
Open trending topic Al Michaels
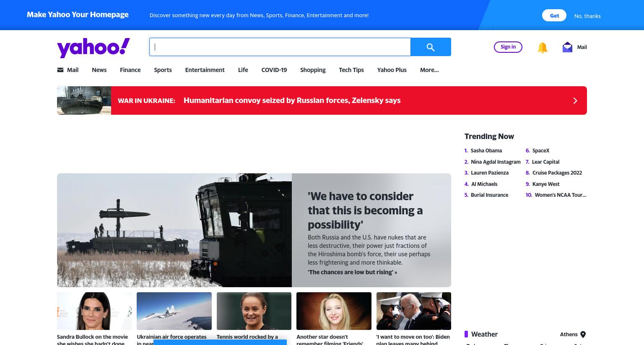[484, 184]
